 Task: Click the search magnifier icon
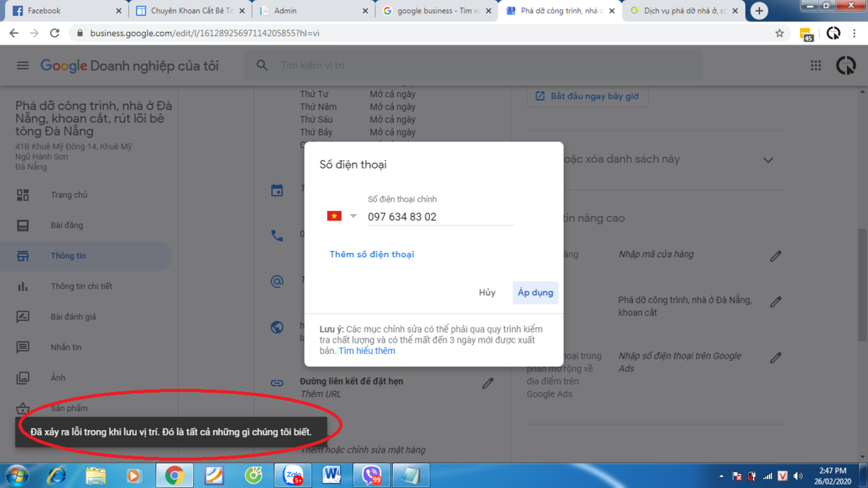pyautogui.click(x=262, y=66)
